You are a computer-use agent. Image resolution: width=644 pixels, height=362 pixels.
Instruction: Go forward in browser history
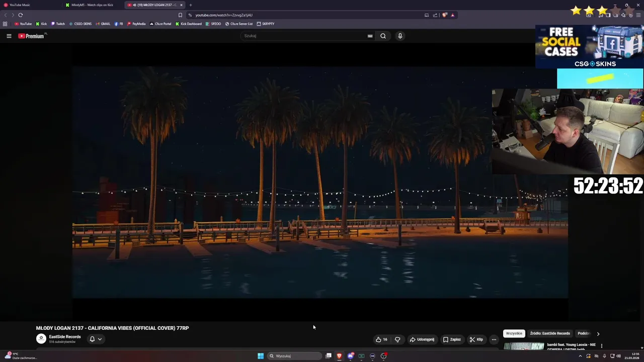12,15
